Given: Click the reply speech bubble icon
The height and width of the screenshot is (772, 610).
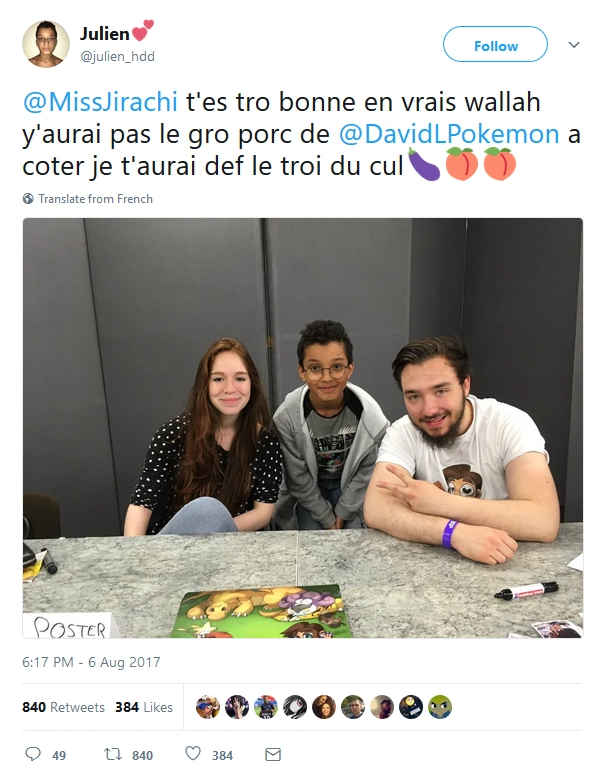Looking at the screenshot, I should (x=33, y=754).
